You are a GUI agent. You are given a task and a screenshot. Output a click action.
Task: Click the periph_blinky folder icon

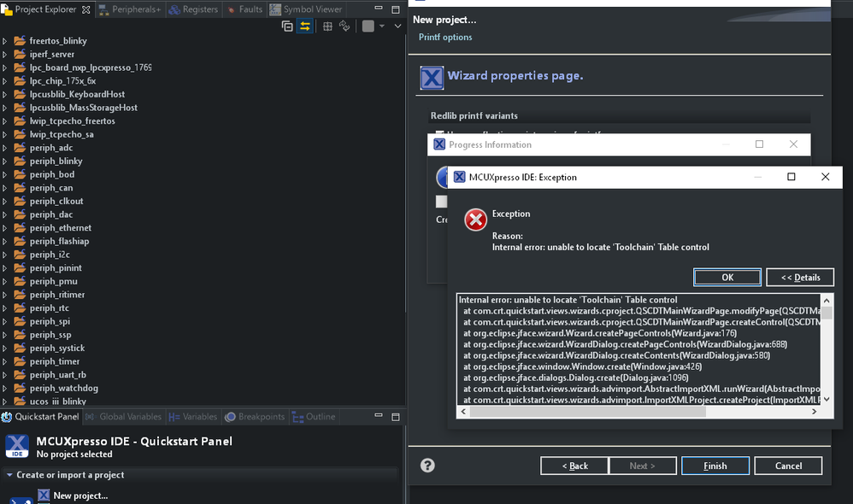click(x=21, y=161)
